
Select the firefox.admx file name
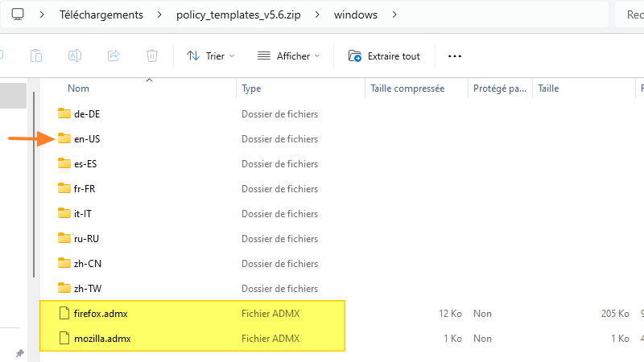pos(101,314)
